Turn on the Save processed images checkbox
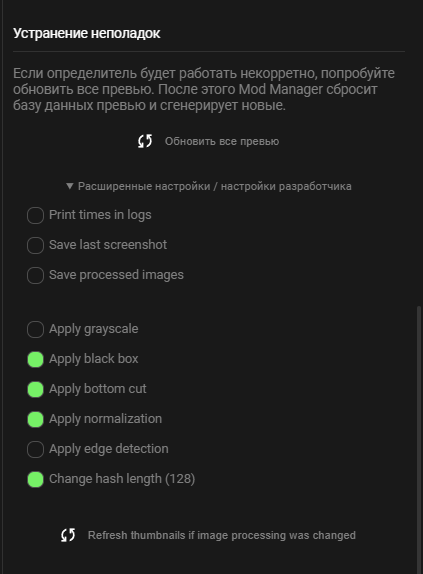 click(35, 275)
